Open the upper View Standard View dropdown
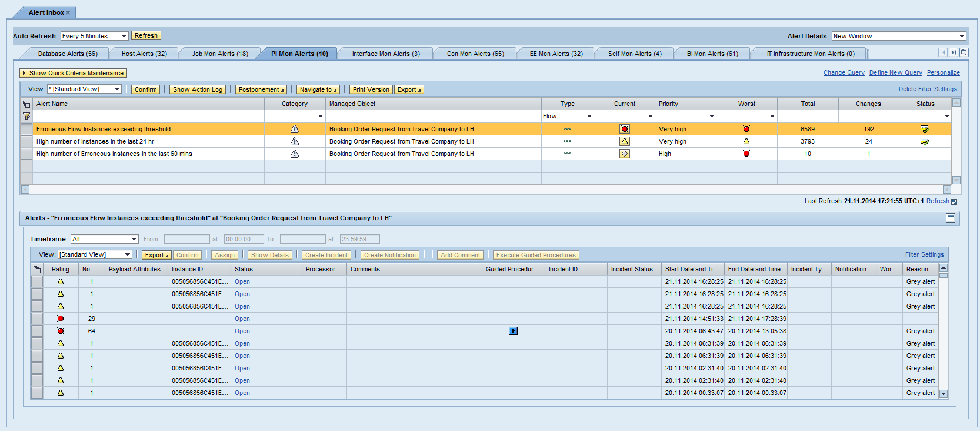 (117, 89)
